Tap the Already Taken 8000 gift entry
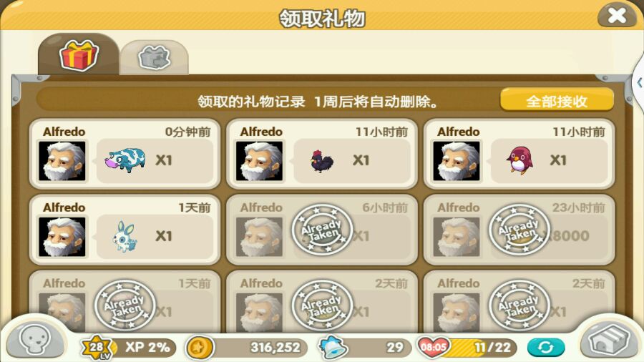 tap(519, 230)
